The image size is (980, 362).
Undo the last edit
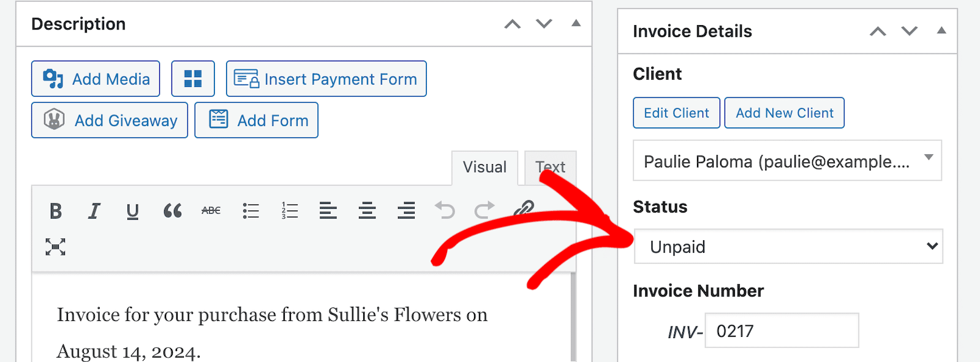click(x=445, y=211)
